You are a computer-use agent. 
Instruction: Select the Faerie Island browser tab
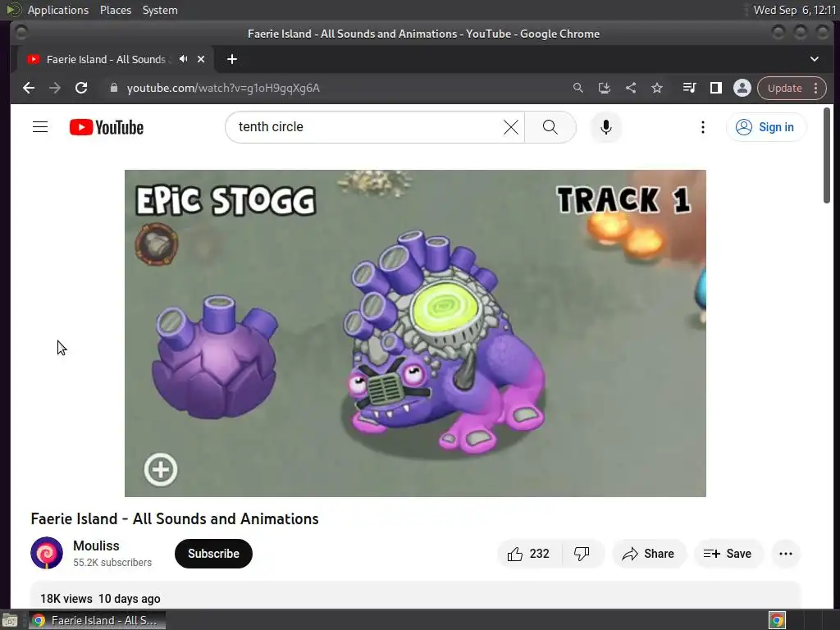[x=115, y=59]
